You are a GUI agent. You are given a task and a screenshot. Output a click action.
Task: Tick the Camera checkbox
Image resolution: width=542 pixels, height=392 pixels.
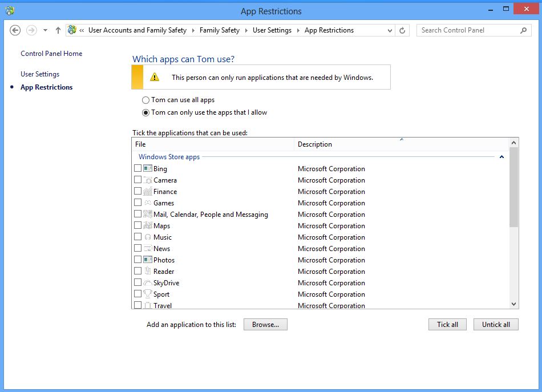(137, 180)
